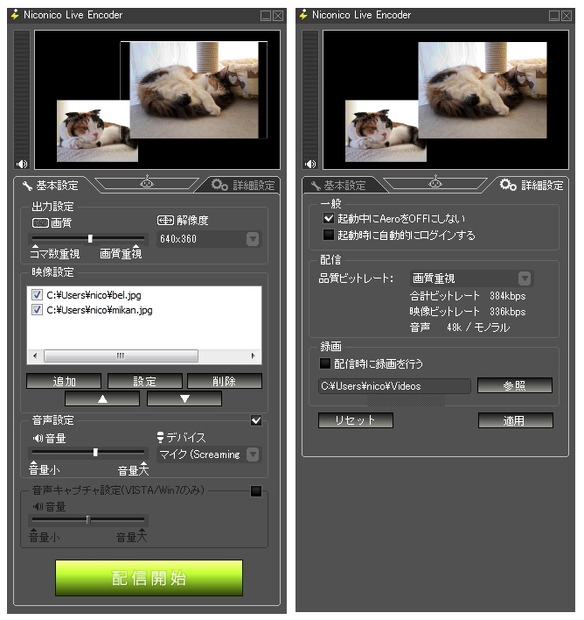584x620 pixels.
Task: Open robot center tab in left window
Action: click(x=147, y=183)
